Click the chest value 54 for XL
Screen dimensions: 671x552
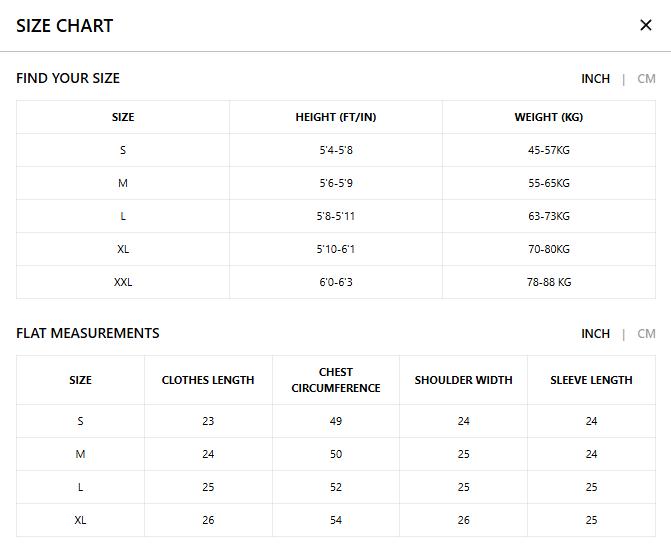click(336, 520)
